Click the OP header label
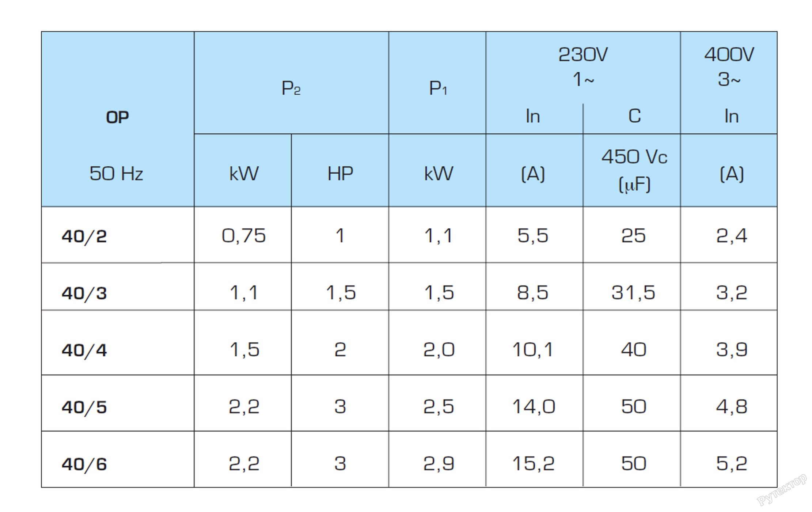Screen dimensions: 812x512 pyautogui.click(x=117, y=118)
